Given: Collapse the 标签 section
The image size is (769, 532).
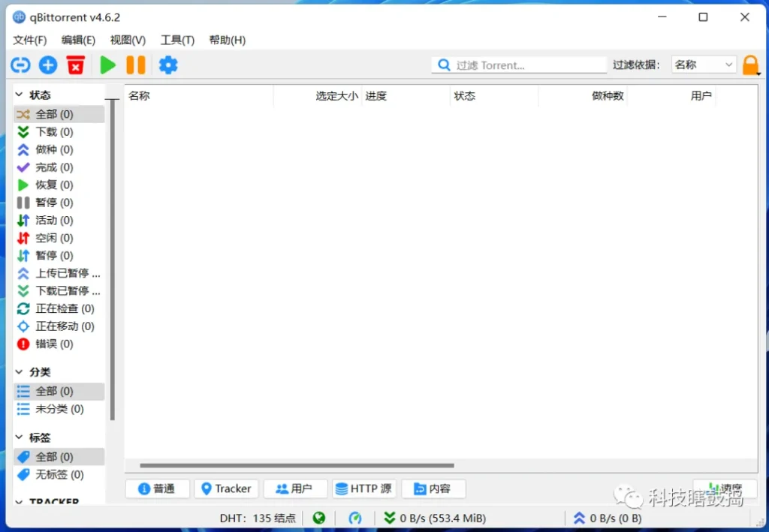Looking at the screenshot, I should pyautogui.click(x=19, y=437).
